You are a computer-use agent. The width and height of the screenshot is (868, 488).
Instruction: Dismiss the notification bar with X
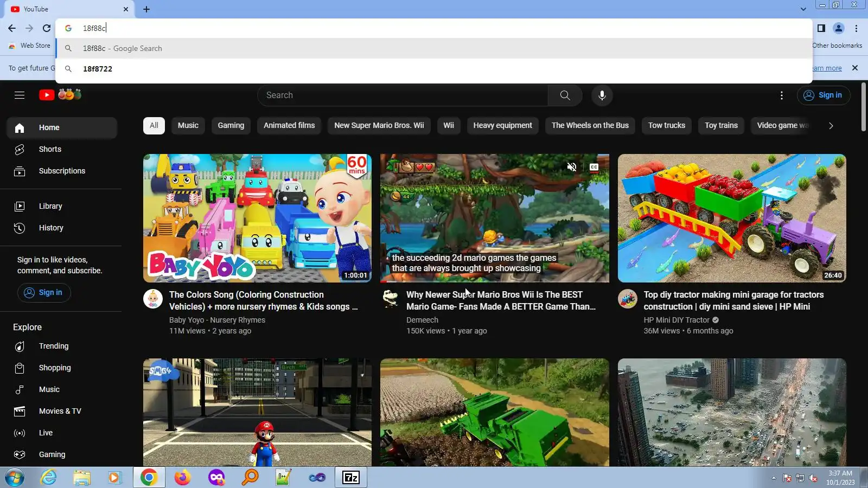(x=855, y=68)
